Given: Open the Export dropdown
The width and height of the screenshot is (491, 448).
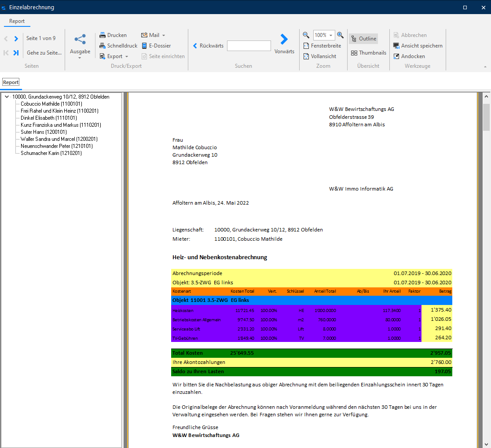Looking at the screenshot, I should click(114, 56).
